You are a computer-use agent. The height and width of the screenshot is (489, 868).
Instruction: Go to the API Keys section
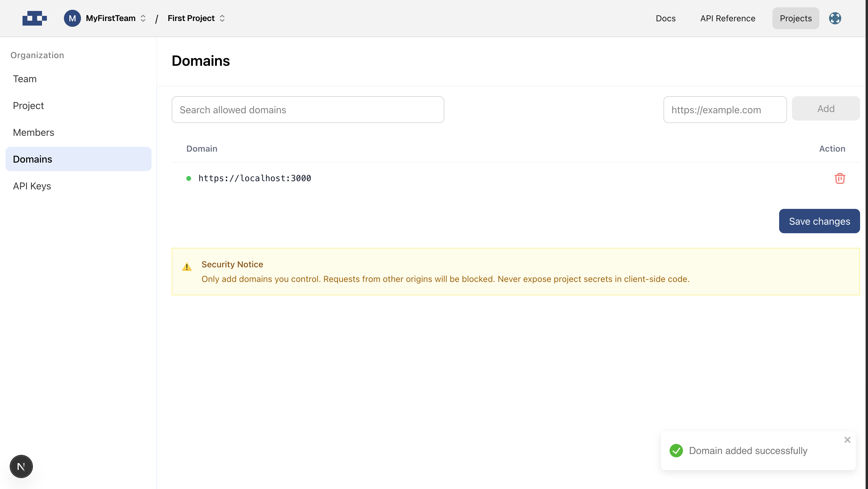click(32, 186)
